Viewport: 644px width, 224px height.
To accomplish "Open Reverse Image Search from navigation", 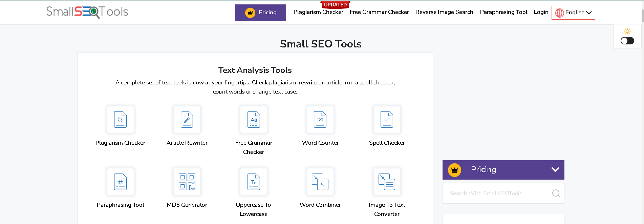I will pos(444,12).
